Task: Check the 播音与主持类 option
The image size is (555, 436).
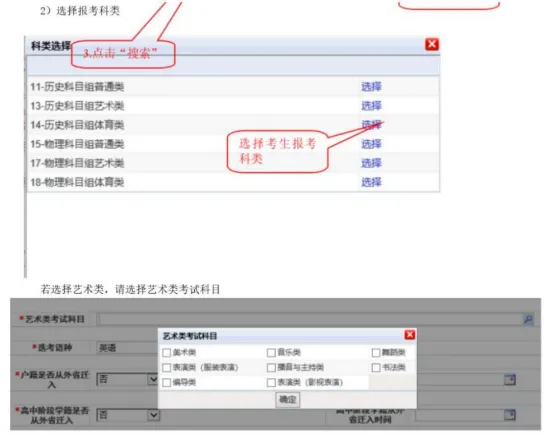Action: click(x=271, y=367)
